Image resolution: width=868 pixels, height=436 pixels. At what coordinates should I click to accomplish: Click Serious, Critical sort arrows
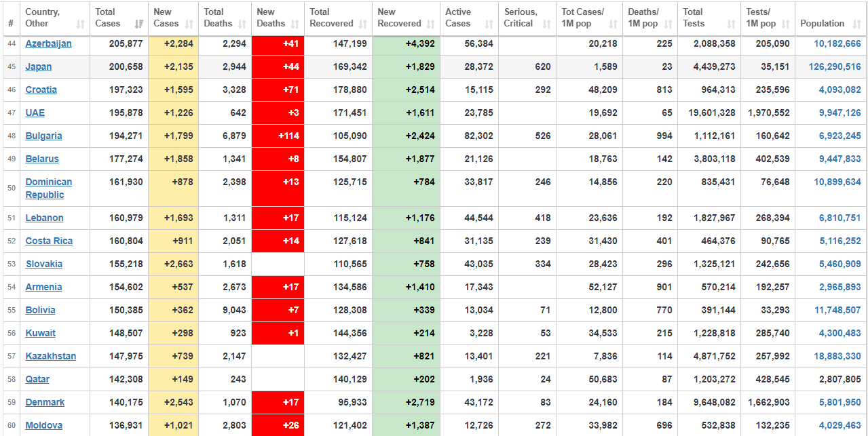click(547, 24)
